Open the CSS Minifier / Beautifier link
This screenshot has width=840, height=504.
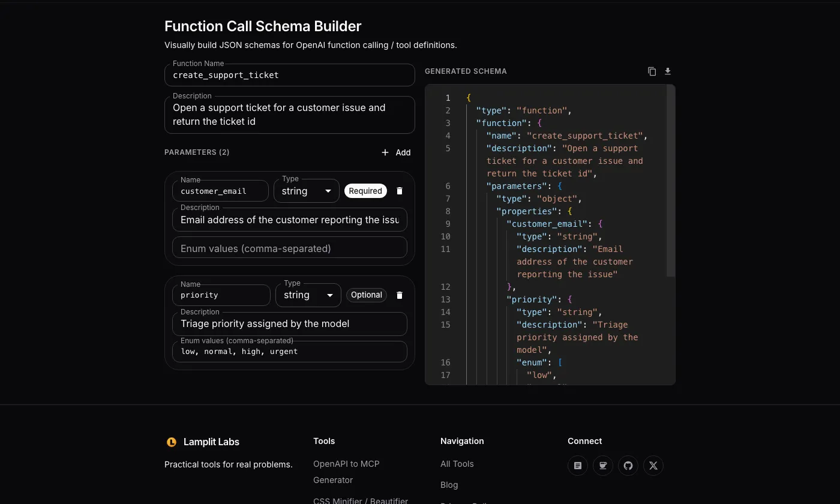pyautogui.click(x=361, y=500)
